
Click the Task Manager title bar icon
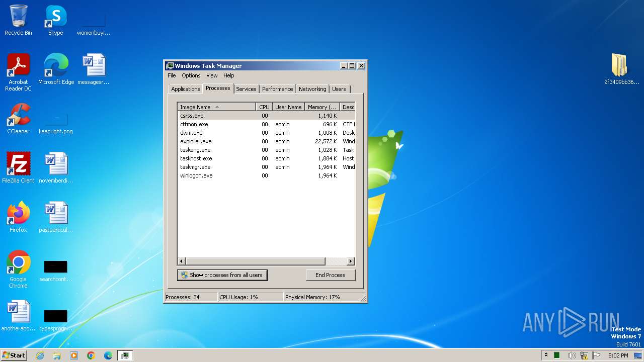170,66
